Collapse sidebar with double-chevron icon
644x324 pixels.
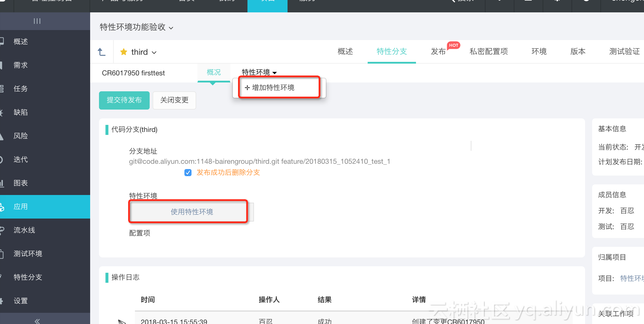tap(37, 321)
